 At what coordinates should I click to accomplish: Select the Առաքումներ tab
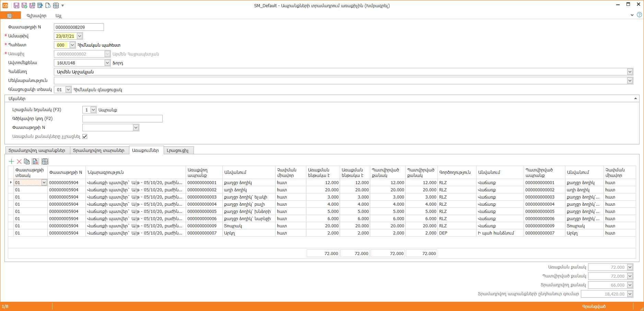pos(145,150)
